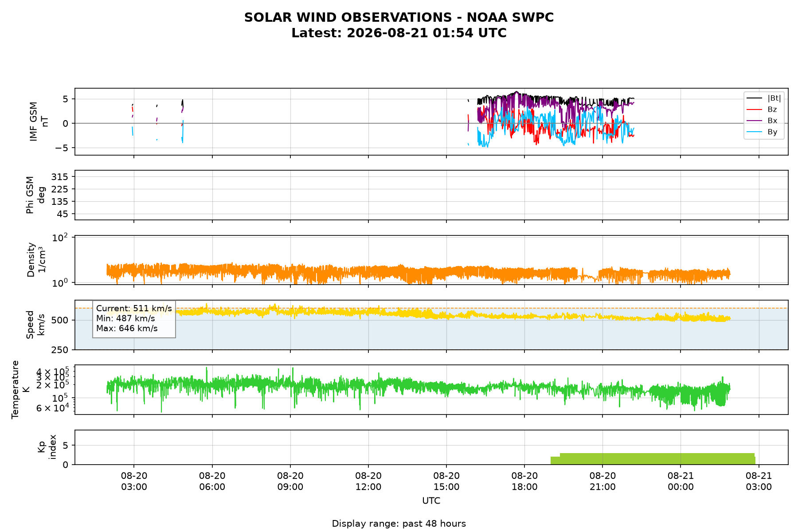Viewport: 798px width, 532px height.
Task: Click the blue By legend entry
Action: pyautogui.click(x=762, y=132)
